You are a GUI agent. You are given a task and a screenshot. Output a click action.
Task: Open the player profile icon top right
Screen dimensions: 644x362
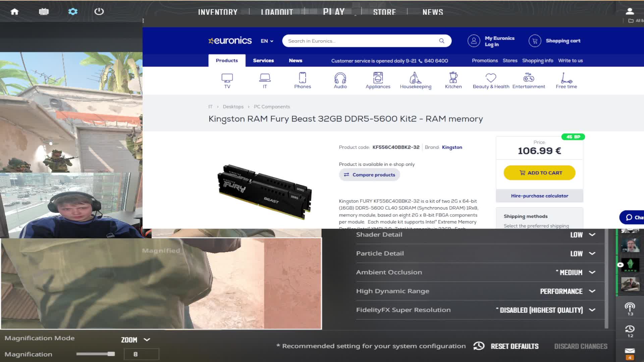point(630,11)
